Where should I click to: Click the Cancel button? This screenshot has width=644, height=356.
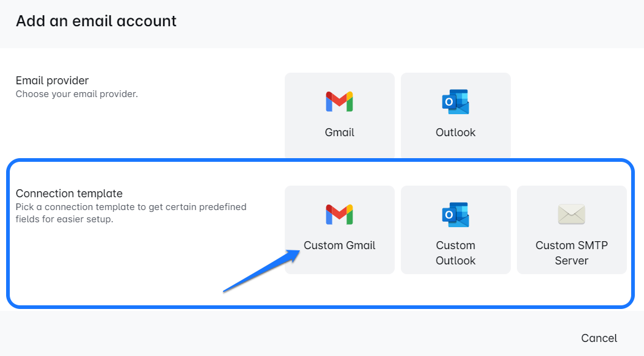pos(599,338)
